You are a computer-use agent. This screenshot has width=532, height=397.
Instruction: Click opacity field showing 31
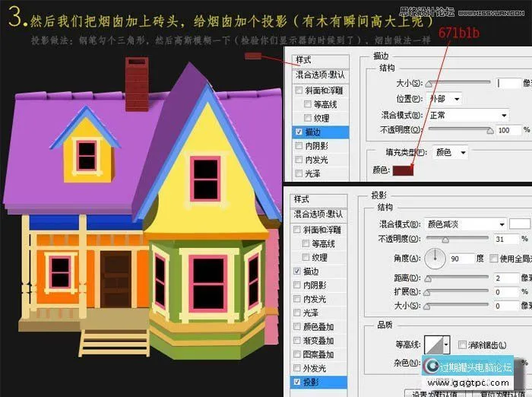tap(506, 239)
